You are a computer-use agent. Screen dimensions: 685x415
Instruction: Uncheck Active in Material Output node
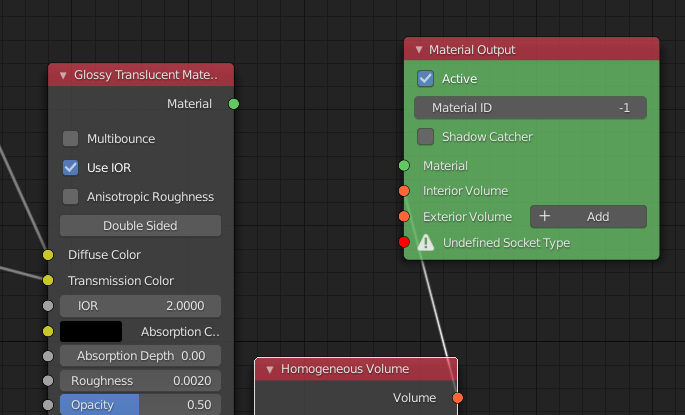coord(426,78)
